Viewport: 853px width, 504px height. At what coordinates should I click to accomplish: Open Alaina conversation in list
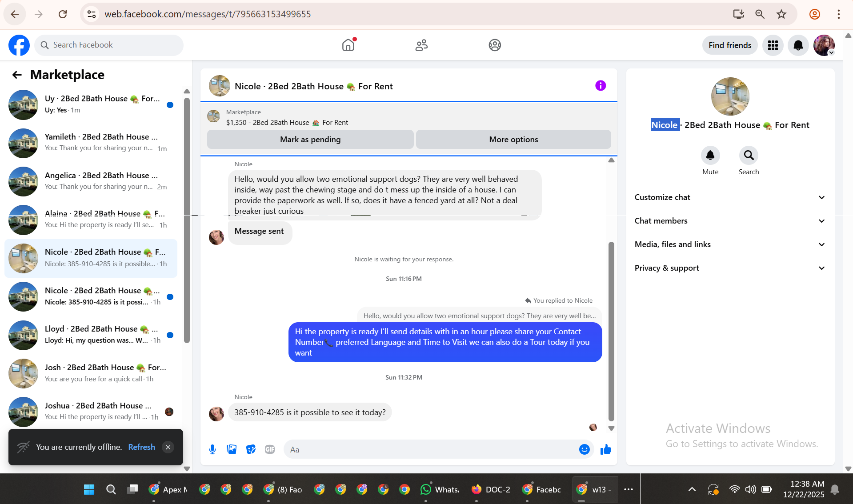[x=91, y=220]
